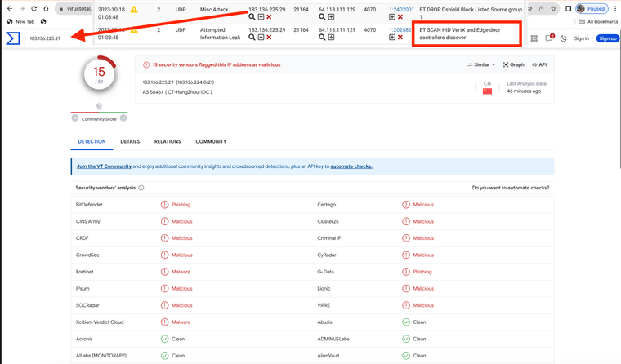Click destination IP plus icon in Misc Attack row
The width and height of the screenshot is (621, 364).
click(331, 16)
